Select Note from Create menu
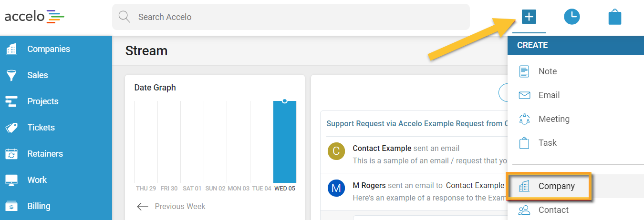 547,71
